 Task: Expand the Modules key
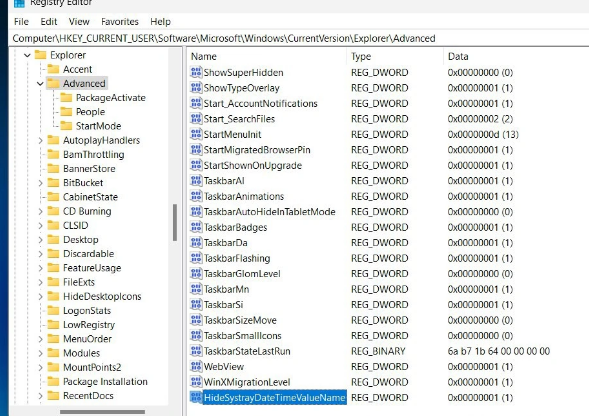[x=40, y=353]
